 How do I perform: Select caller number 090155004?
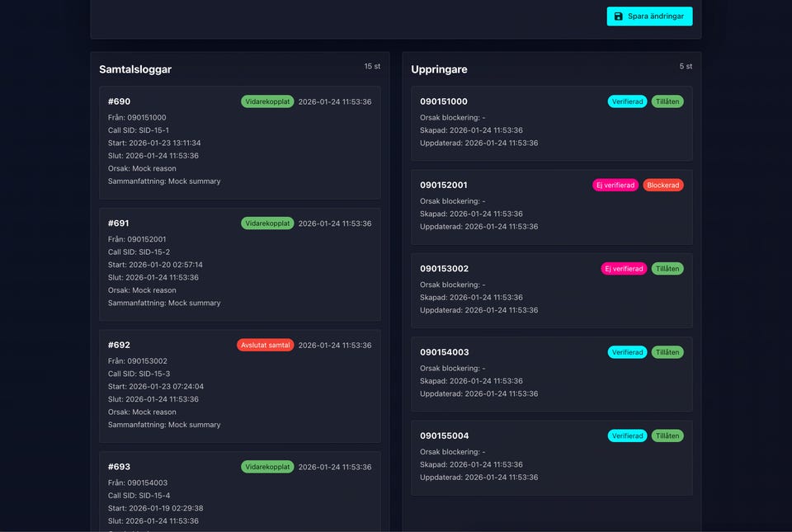click(x=444, y=435)
